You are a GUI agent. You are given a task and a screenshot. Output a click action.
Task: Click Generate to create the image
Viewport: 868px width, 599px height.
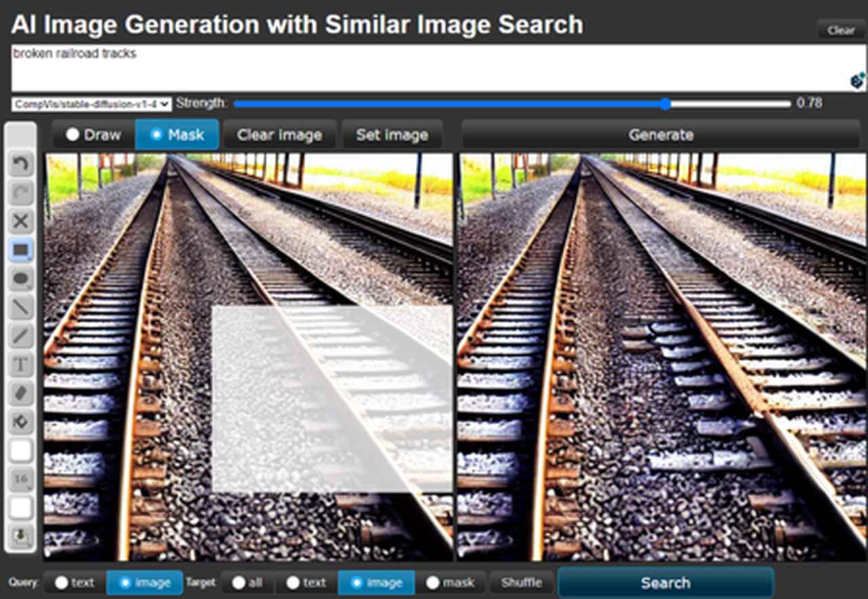(661, 135)
